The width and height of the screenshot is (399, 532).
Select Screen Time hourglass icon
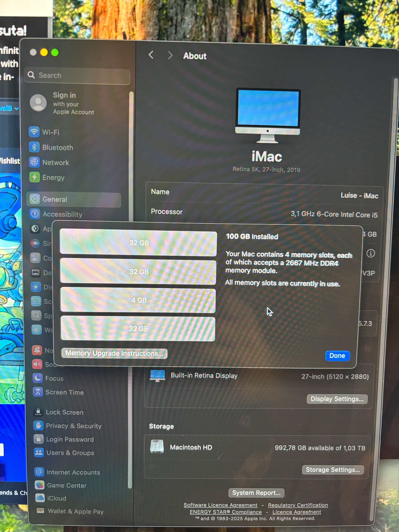point(38,392)
